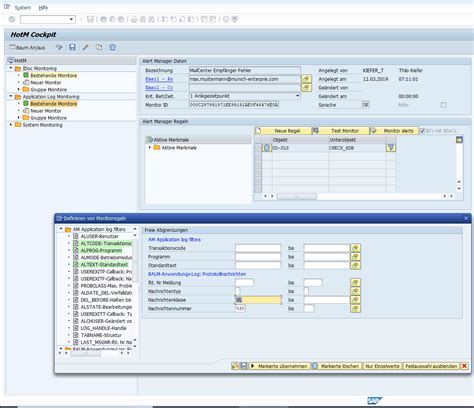
Task: Click the save icon in dialog footer
Action: tap(244, 366)
